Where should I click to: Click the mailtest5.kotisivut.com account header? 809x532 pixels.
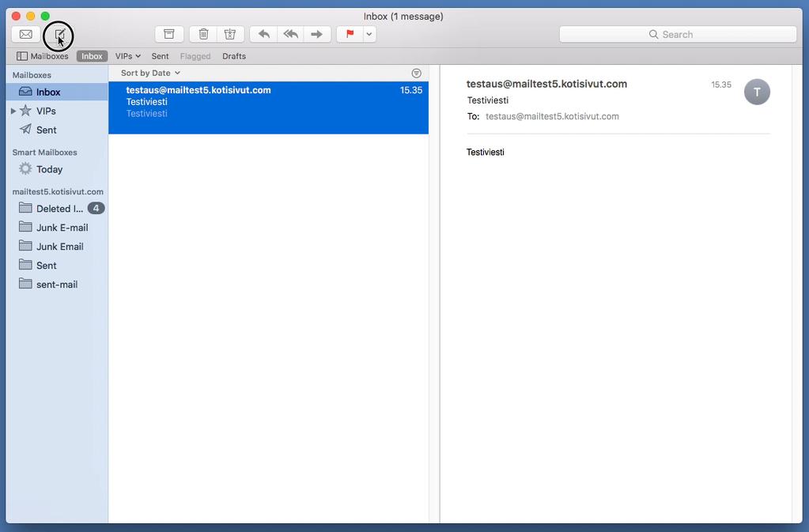[58, 192]
